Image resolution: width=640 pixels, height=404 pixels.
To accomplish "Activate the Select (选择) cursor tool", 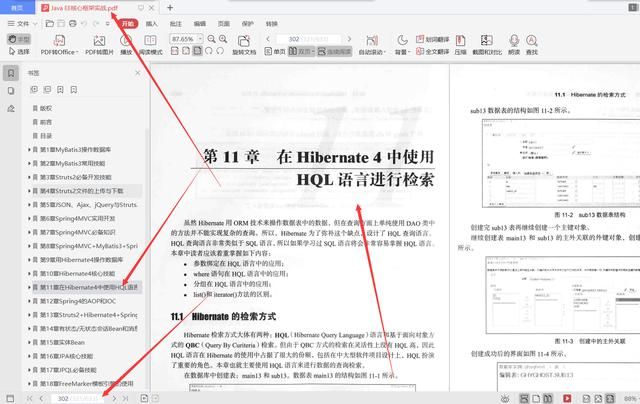I will coord(19,52).
